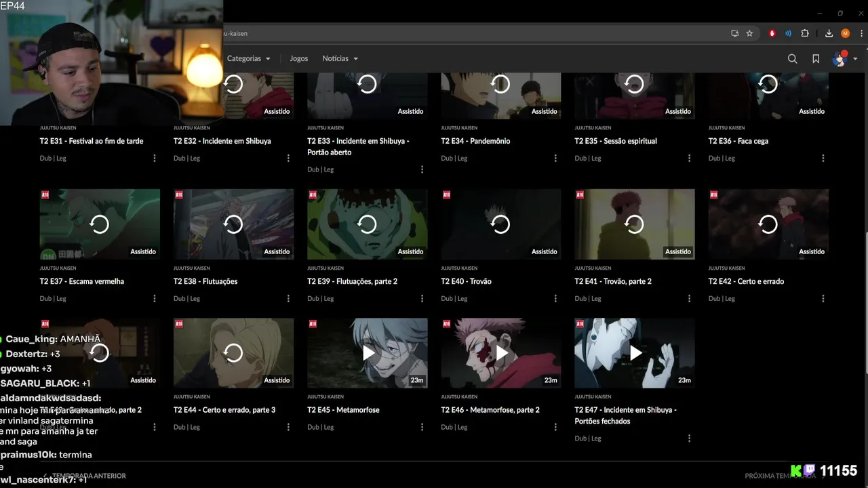Screen dimensions: 868x488
Task: Replay episode E36 Faca cega via circular arrow
Action: point(768,84)
